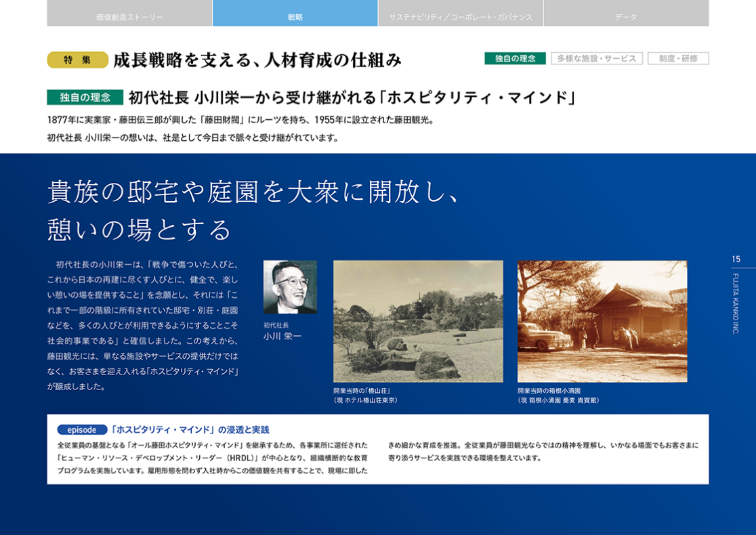Click caption 開業当時の「椿山荘」
This screenshot has height=535, width=756.
(x=362, y=391)
